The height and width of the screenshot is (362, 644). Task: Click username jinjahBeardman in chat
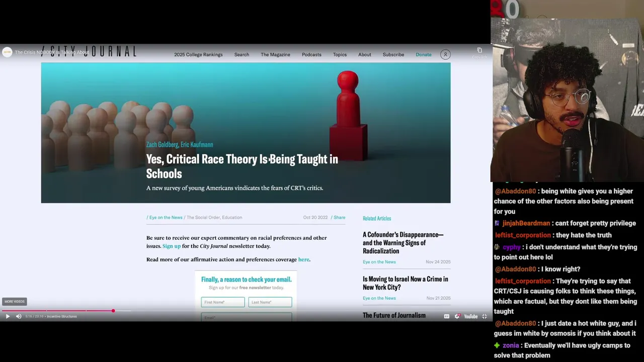point(526,223)
